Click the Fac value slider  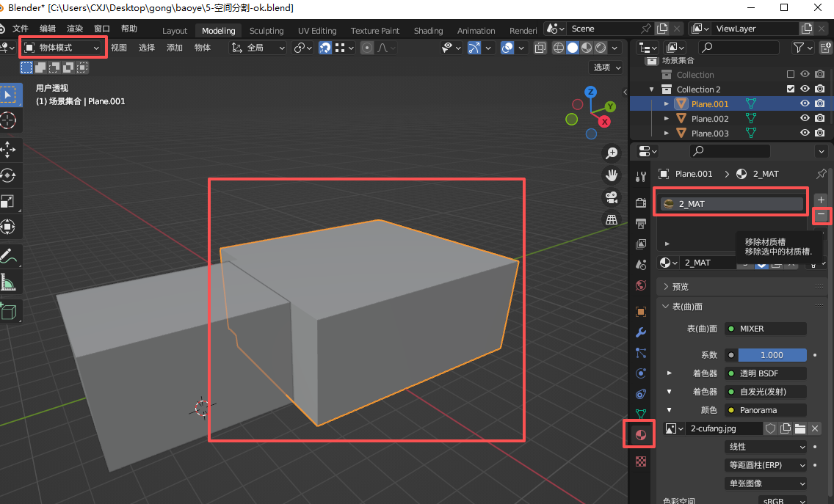(x=772, y=355)
